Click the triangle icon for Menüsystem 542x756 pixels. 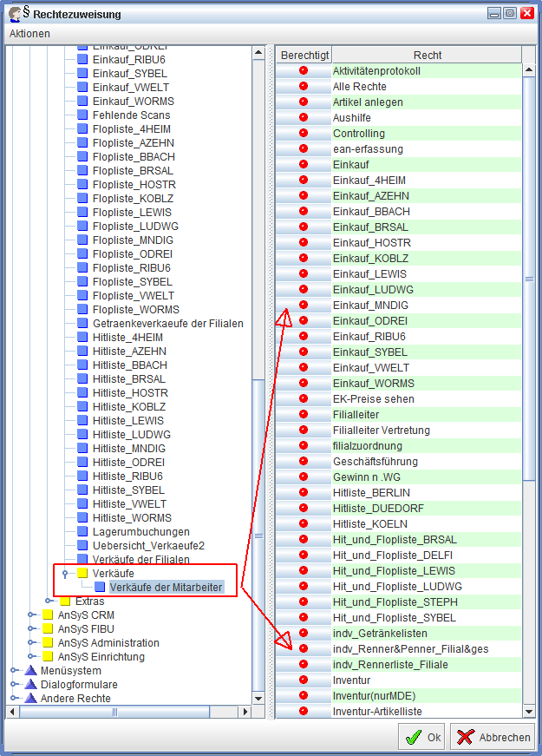[x=30, y=671]
